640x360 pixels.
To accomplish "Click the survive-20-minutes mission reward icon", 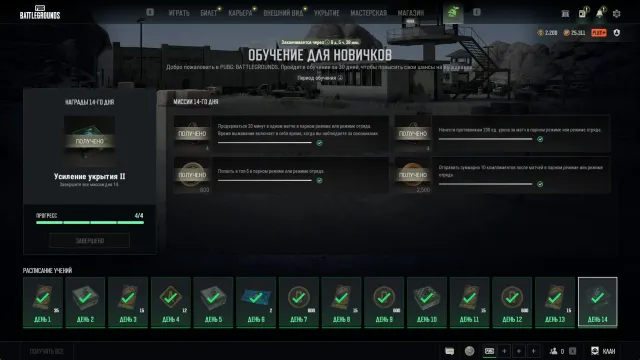I will point(192,133).
